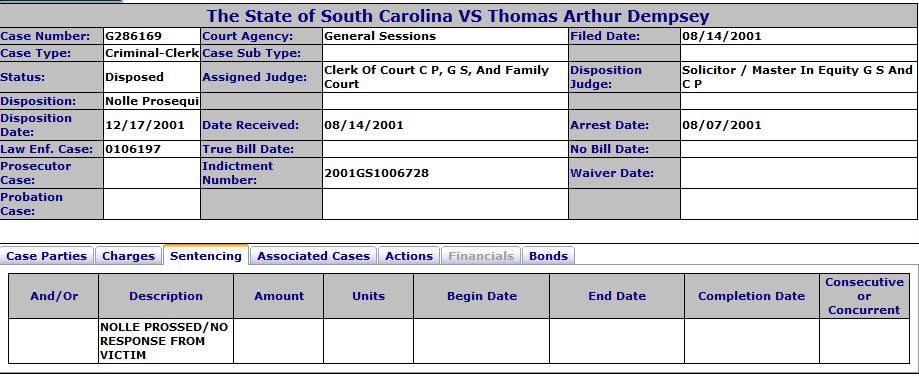Click the End Date column header
Image resolution: width=919 pixels, height=377 pixels.
coord(617,296)
